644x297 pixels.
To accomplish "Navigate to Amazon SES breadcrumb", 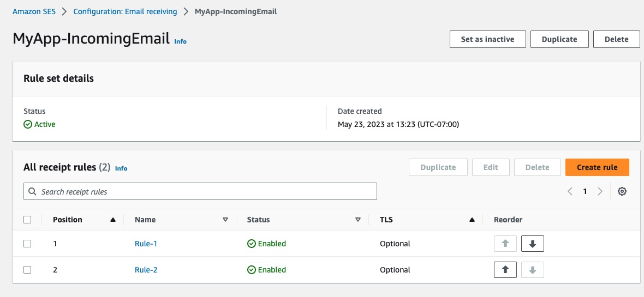I will (34, 11).
